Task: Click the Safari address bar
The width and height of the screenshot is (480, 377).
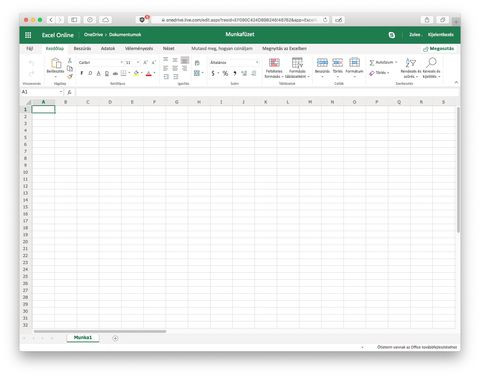Action: coord(239,20)
